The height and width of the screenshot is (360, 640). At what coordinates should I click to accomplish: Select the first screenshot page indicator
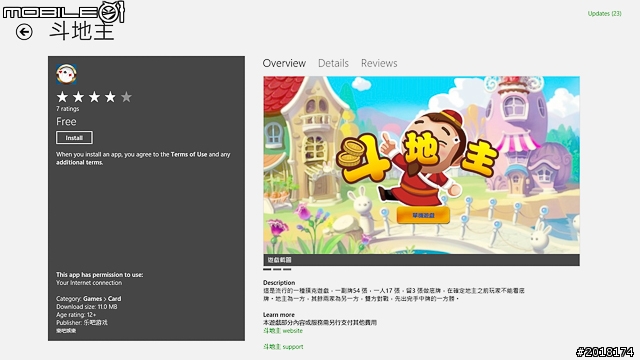(267, 269)
